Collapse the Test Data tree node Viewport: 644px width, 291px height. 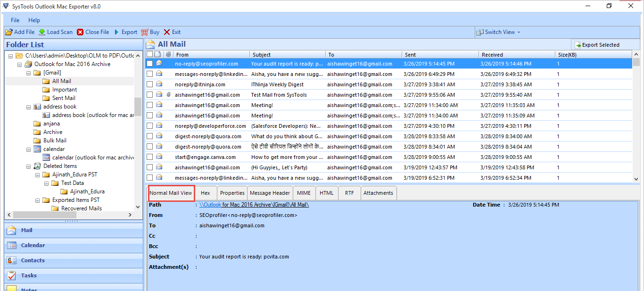(47, 183)
